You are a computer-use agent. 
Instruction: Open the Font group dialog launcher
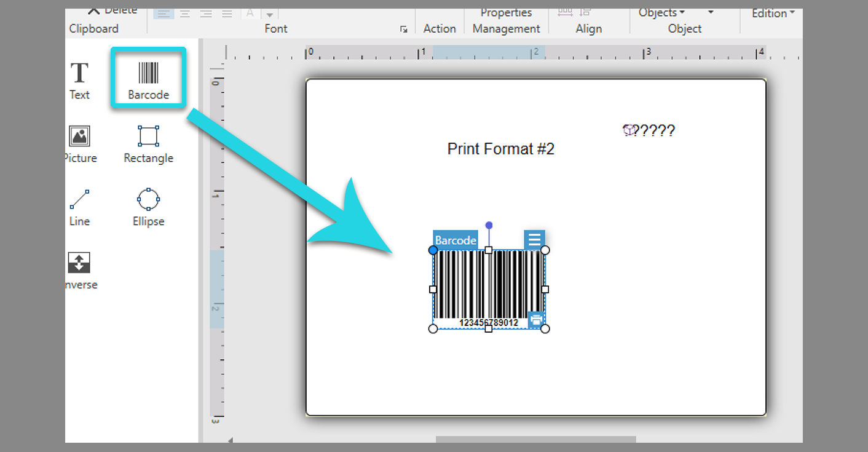pos(404,29)
